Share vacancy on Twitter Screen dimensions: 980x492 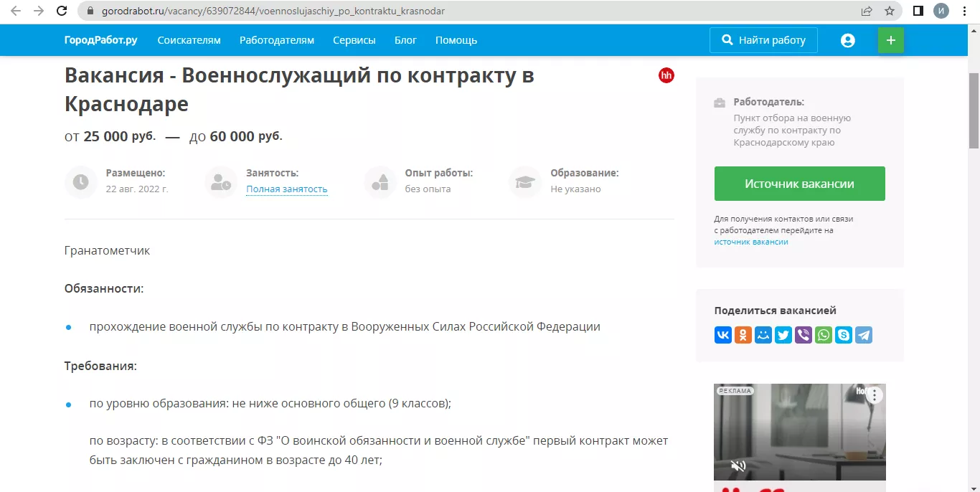coord(783,335)
